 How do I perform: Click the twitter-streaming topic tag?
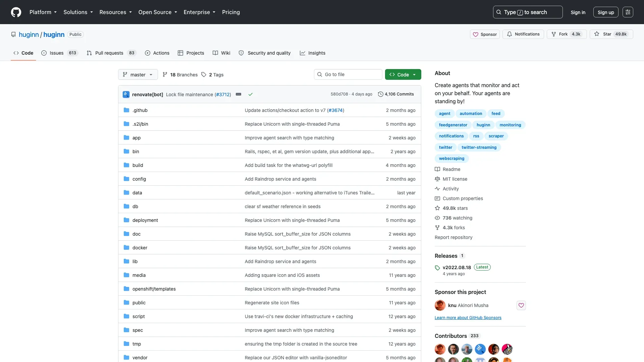pos(479,147)
